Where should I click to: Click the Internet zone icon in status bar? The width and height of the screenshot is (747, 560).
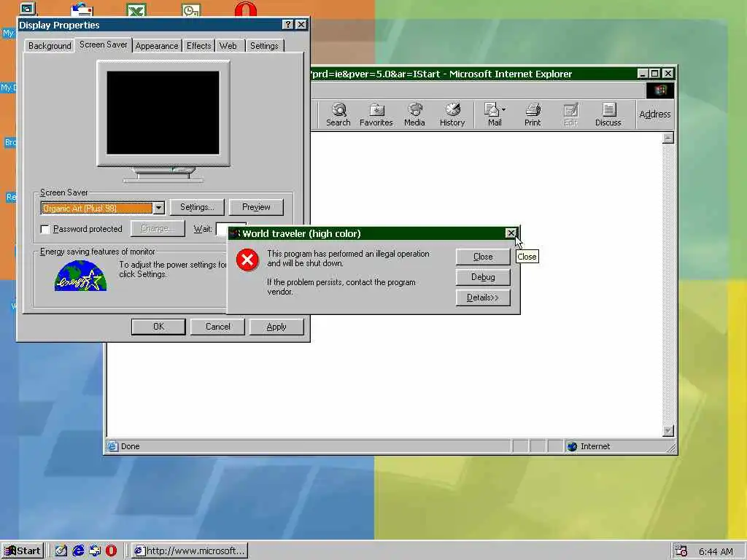click(x=572, y=446)
